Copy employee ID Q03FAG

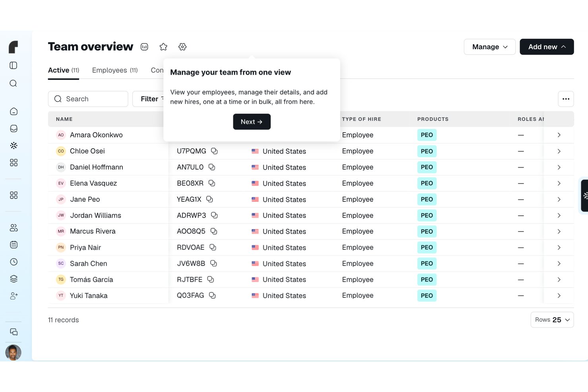(212, 295)
